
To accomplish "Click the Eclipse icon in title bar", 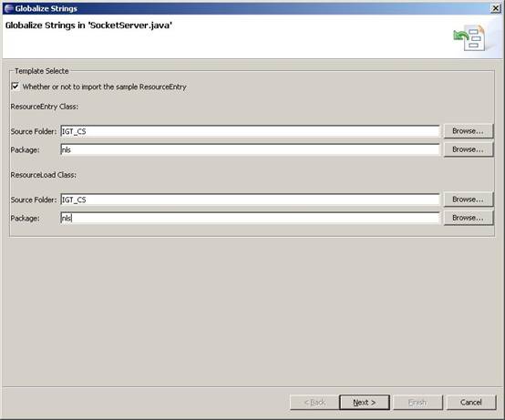I will [8, 8].
